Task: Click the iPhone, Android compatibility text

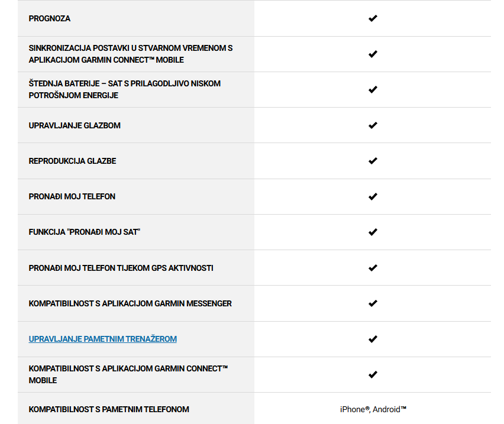Action: (x=373, y=409)
